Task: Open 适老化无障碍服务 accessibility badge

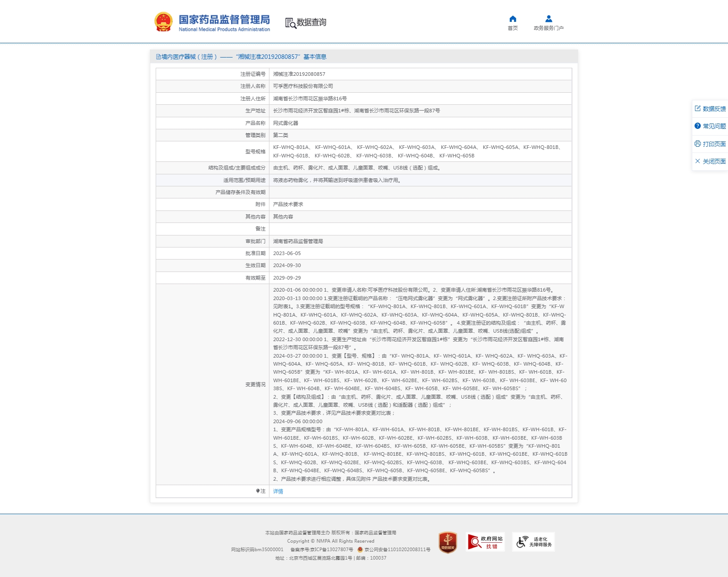Action: click(x=534, y=542)
